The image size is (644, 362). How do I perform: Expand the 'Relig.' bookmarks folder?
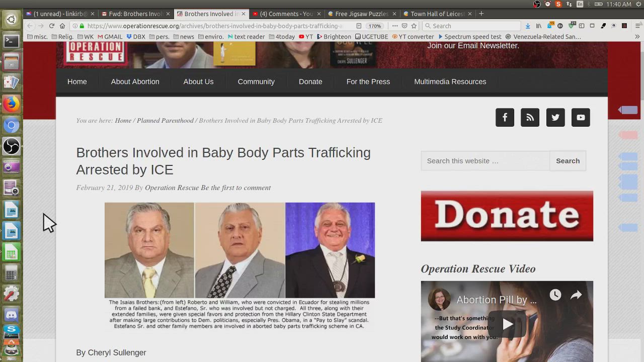pos(62,37)
